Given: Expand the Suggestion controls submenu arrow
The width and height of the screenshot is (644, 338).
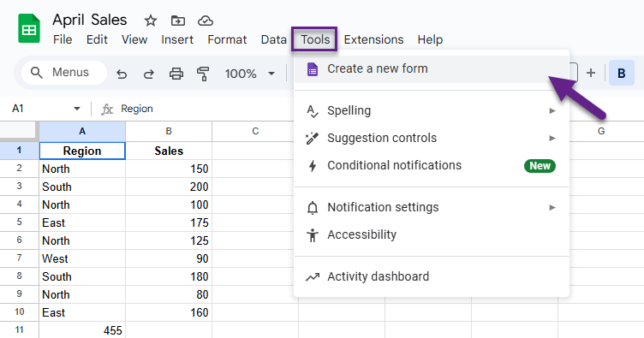Looking at the screenshot, I should coord(552,139).
